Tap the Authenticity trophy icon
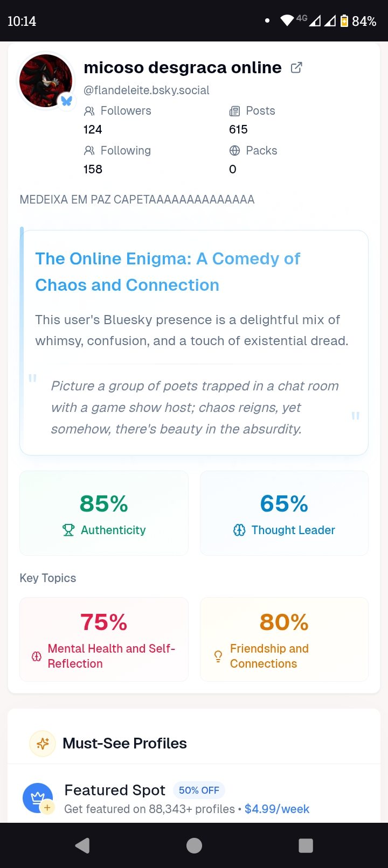 [x=68, y=530]
